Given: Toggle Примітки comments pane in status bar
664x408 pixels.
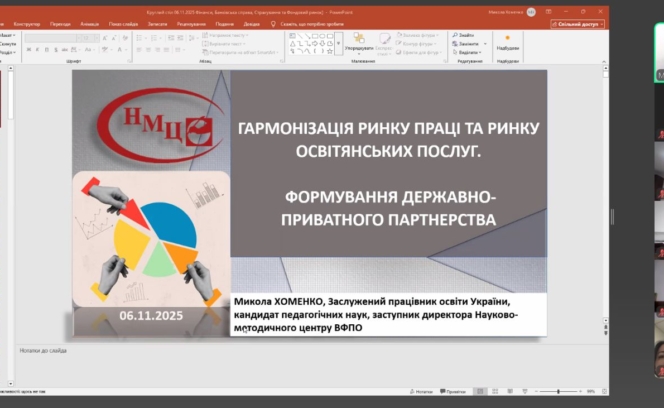Looking at the screenshot, I should pos(454,391).
